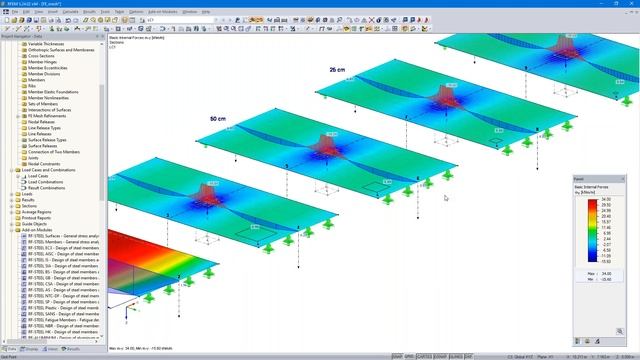This screenshot has width=640, height=360.
Task: Switch to the Display navigator tab
Action: [x=29, y=349]
